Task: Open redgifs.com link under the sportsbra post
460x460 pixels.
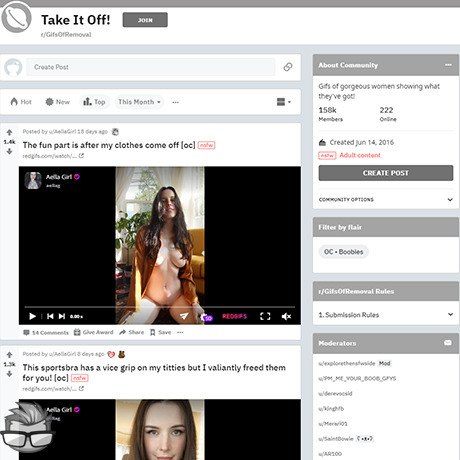Action: click(x=53, y=389)
